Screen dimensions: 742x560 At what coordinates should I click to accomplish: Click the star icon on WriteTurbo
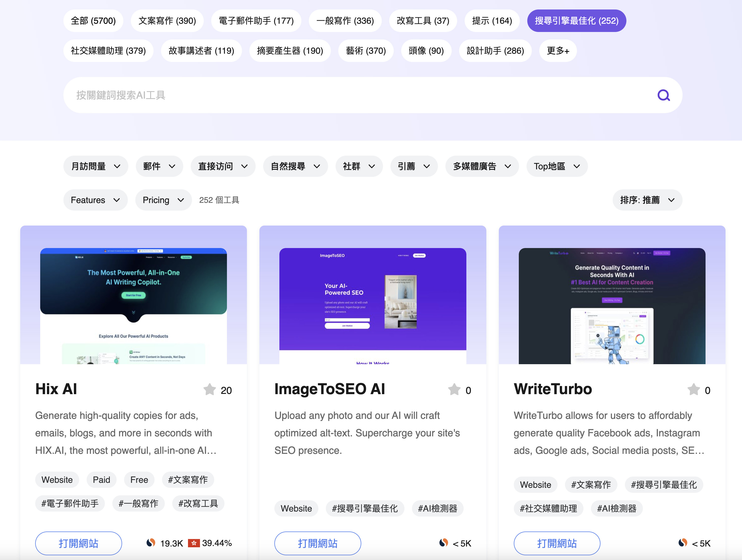[693, 390]
